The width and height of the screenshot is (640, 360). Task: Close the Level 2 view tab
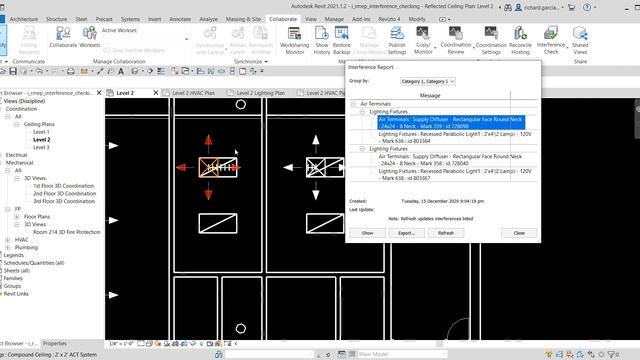pyautogui.click(x=156, y=93)
